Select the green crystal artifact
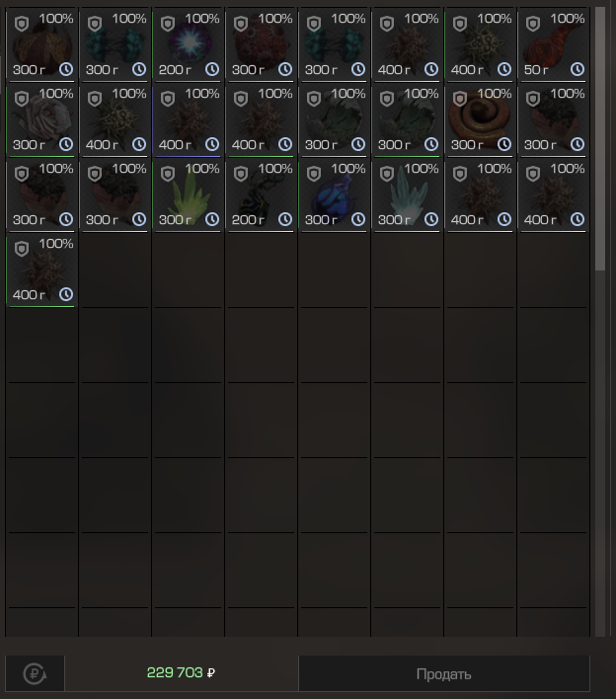 (189, 195)
